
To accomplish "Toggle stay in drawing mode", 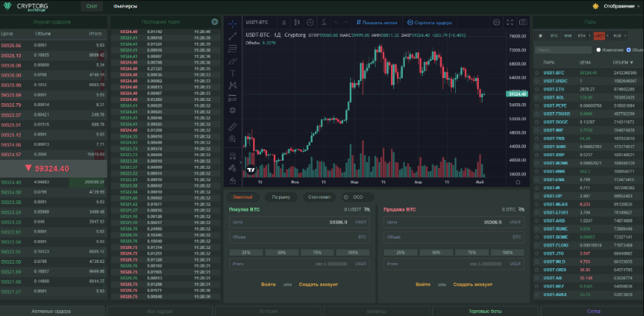I will pos(232,168).
